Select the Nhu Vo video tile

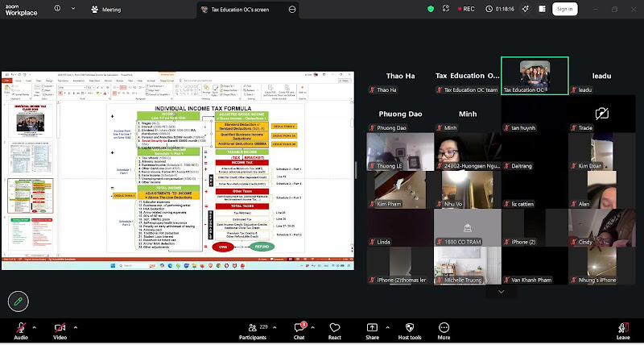(468, 189)
